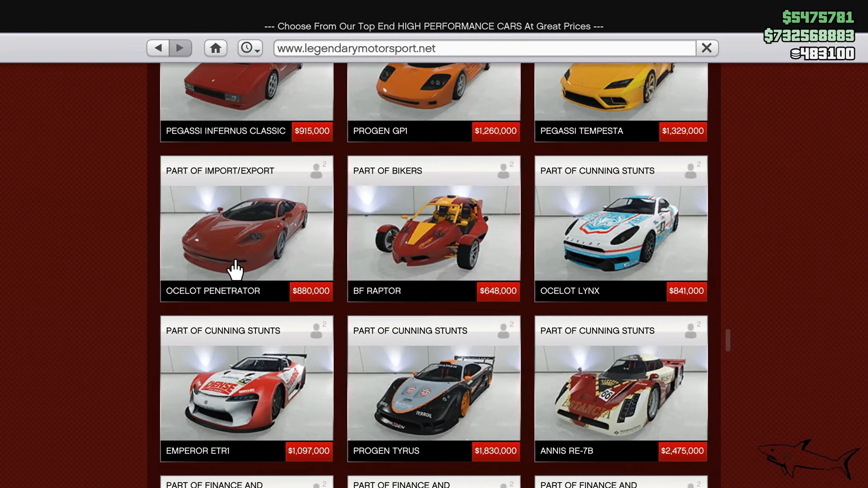Click the $1,830,000 Progen Tyrus price button
Image resolution: width=868 pixels, height=488 pixels.
pyautogui.click(x=495, y=451)
